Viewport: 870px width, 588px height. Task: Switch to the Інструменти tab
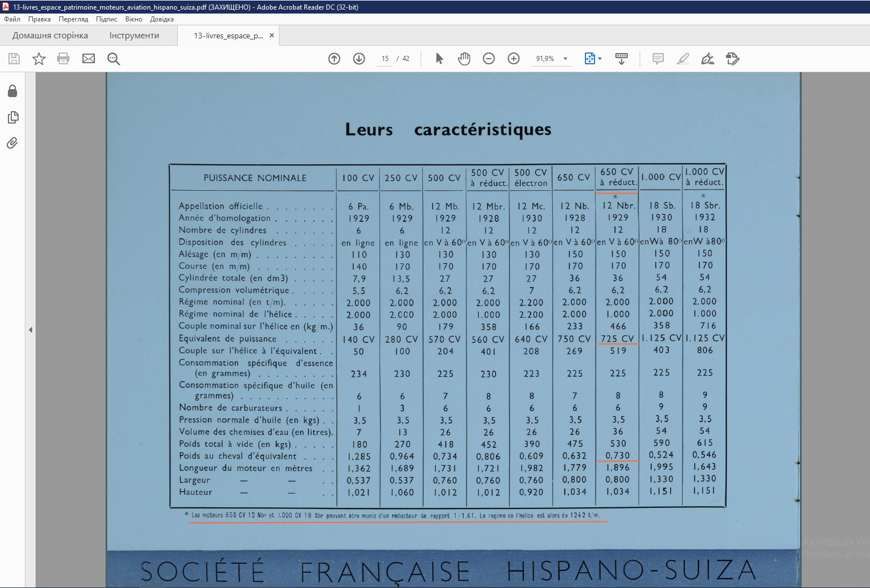click(134, 36)
